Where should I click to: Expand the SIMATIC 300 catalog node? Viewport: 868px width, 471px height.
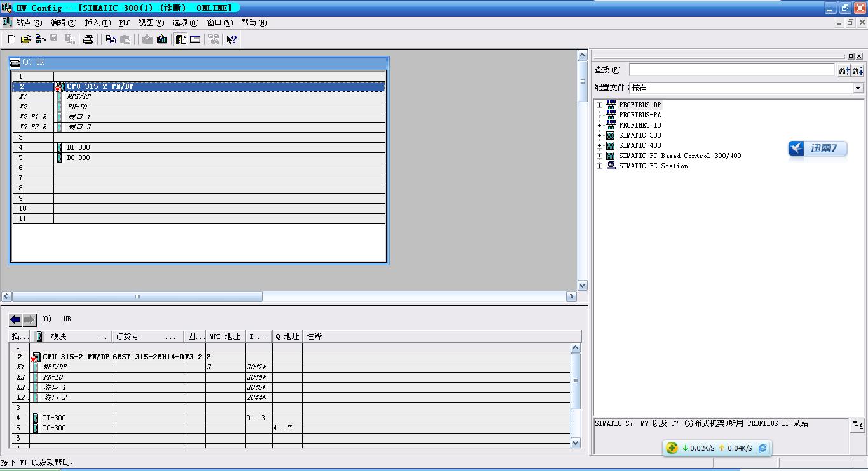[x=599, y=136]
